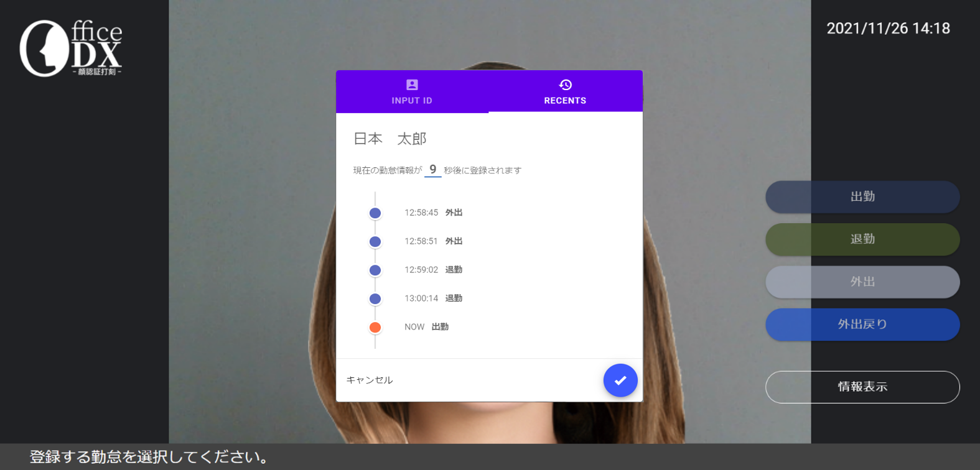Click the 13:00:14 退勤 entry text
Viewport: 980px width, 470px height.
click(434, 298)
